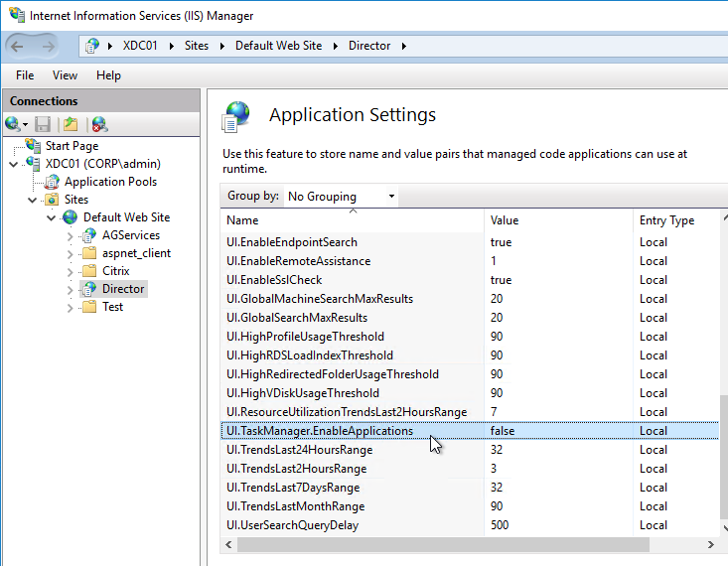728x566 pixels.
Task: Click the Start Page icon in tree
Action: click(33, 145)
